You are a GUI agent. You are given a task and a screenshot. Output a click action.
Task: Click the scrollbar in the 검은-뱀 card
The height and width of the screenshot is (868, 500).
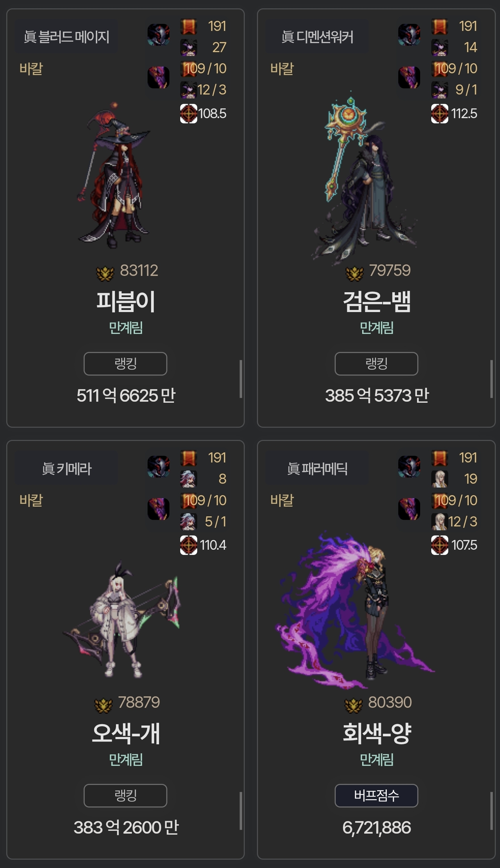491,379
